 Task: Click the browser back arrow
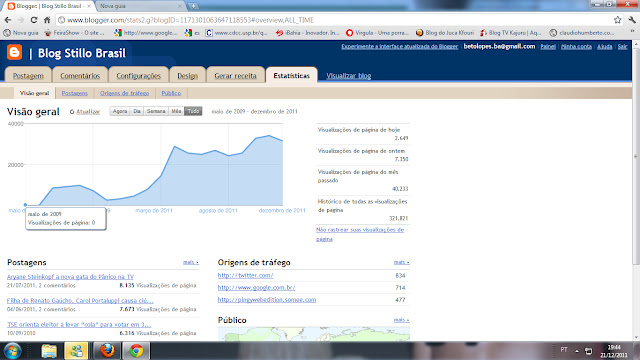click(8, 20)
